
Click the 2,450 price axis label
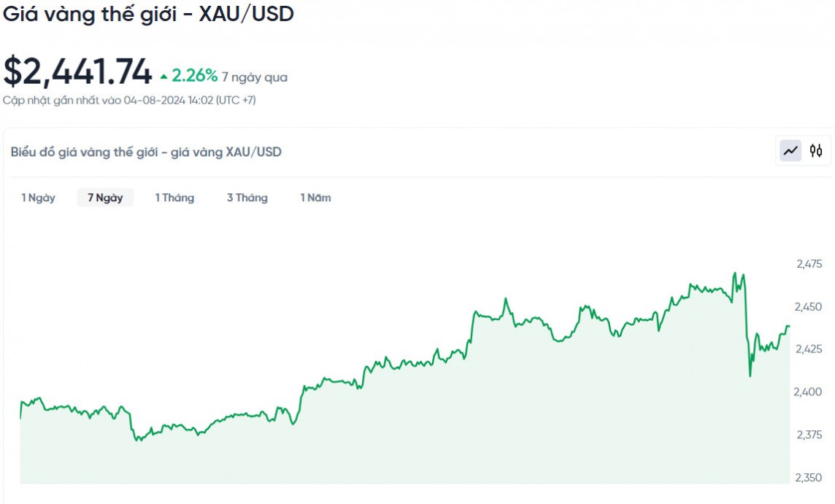[809, 307]
